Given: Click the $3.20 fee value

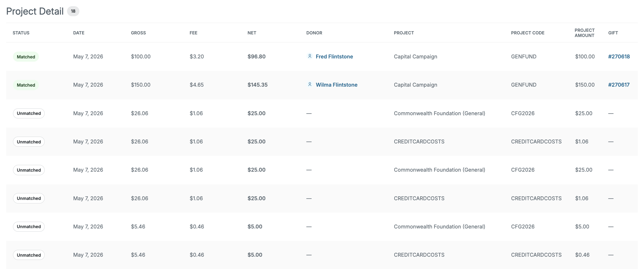Looking at the screenshot, I should point(197,56).
